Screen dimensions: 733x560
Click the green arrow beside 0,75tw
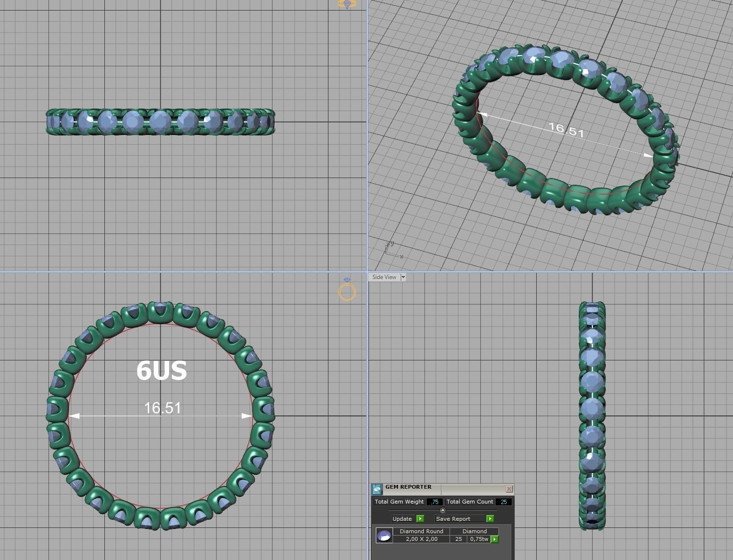click(494, 539)
